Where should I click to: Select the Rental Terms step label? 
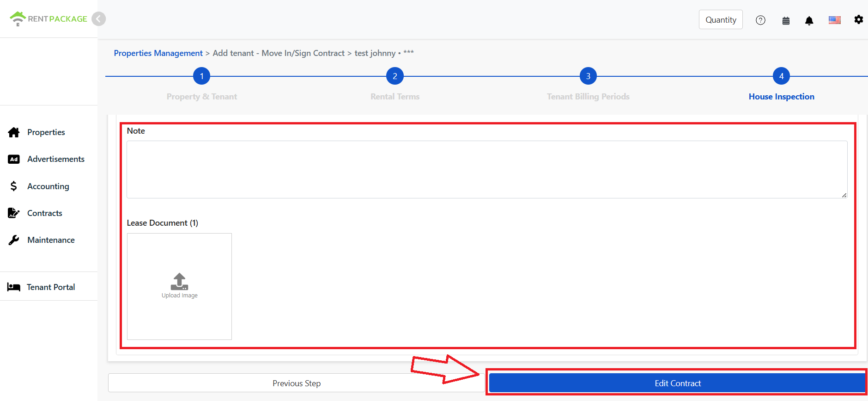click(x=395, y=97)
